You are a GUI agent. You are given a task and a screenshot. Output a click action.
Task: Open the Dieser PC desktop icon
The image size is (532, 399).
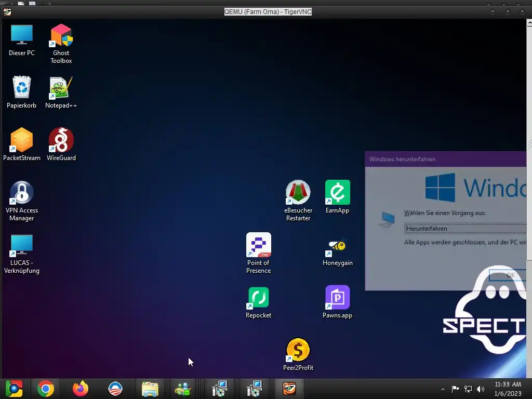point(22,40)
